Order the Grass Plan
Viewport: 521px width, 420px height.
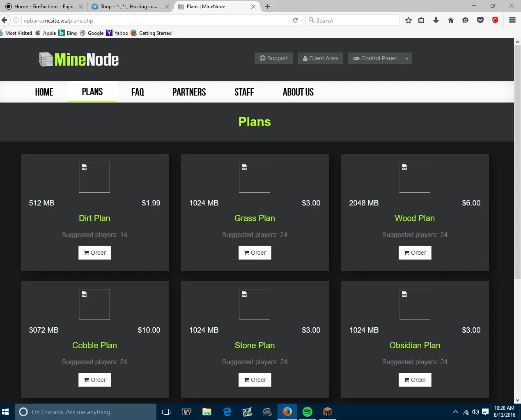(x=255, y=253)
